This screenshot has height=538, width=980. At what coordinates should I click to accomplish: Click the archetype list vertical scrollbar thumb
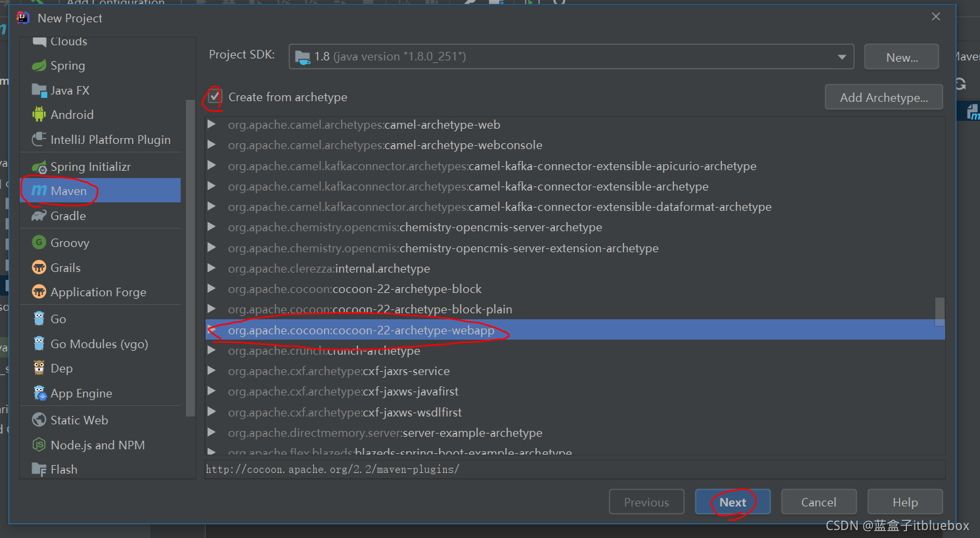click(940, 312)
